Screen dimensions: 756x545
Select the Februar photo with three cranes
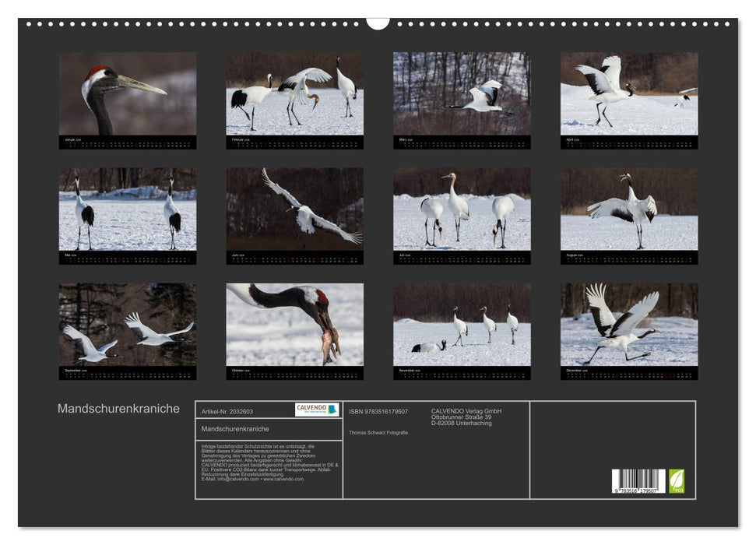click(294, 93)
